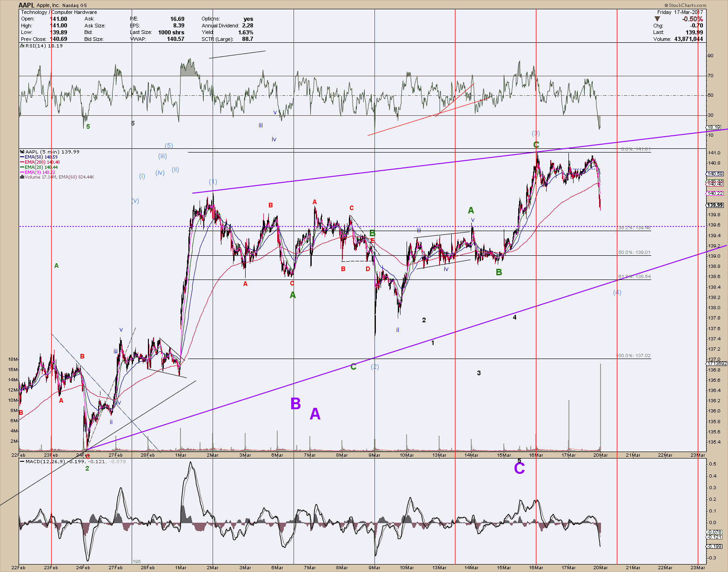The height and width of the screenshot is (572, 728).
Task: Click the down-arrow price change indicator
Action: pyautogui.click(x=657, y=19)
